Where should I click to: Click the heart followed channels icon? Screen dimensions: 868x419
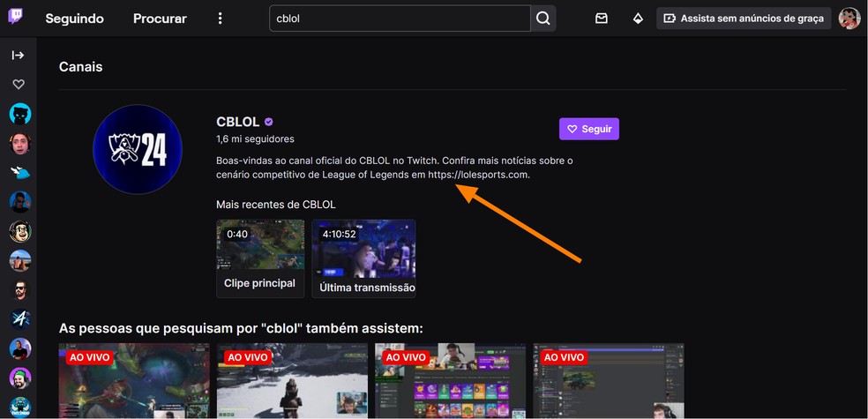19,84
